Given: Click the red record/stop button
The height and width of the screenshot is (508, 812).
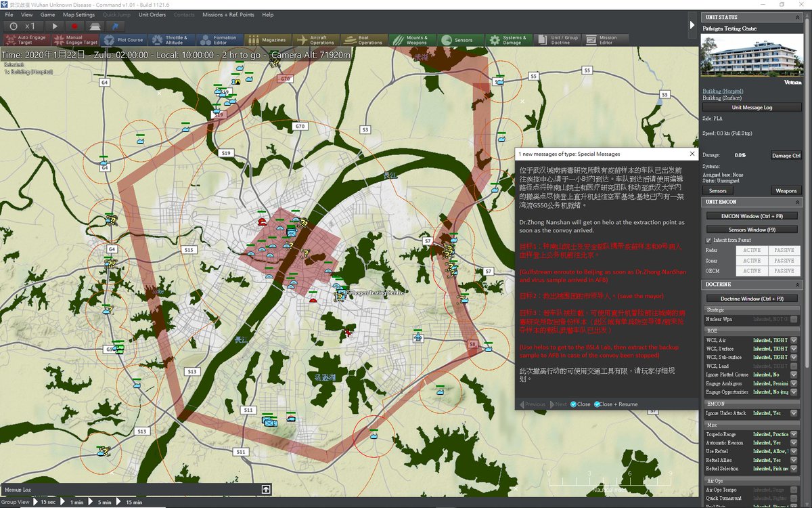Looking at the screenshot, I should click(74, 26).
